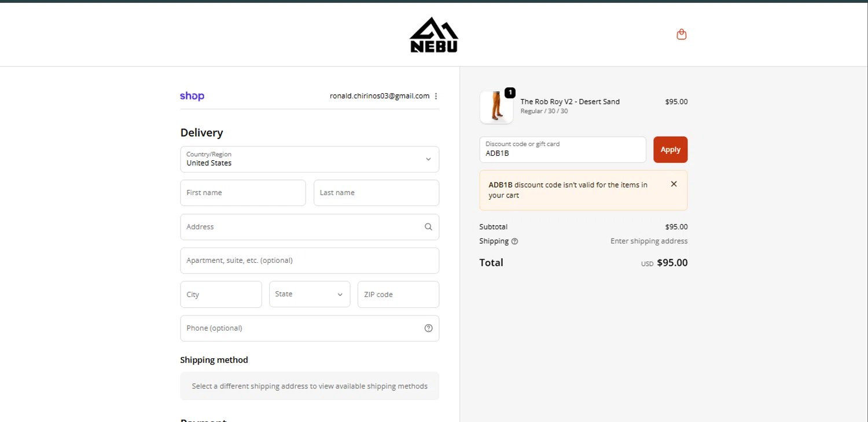Focus the Last name field
Screen dimensions: 868x422
pyautogui.click(x=376, y=193)
